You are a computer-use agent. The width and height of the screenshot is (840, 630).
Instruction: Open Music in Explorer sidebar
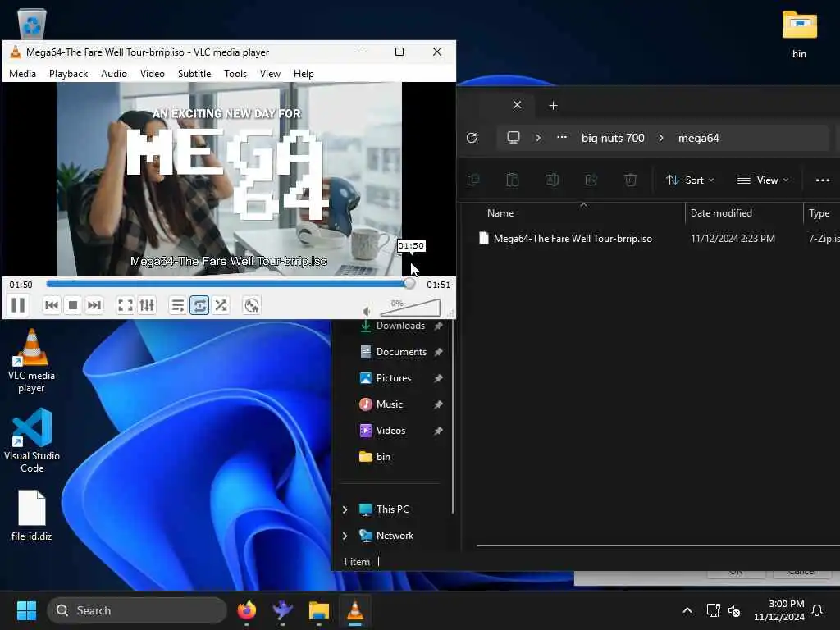coord(390,404)
